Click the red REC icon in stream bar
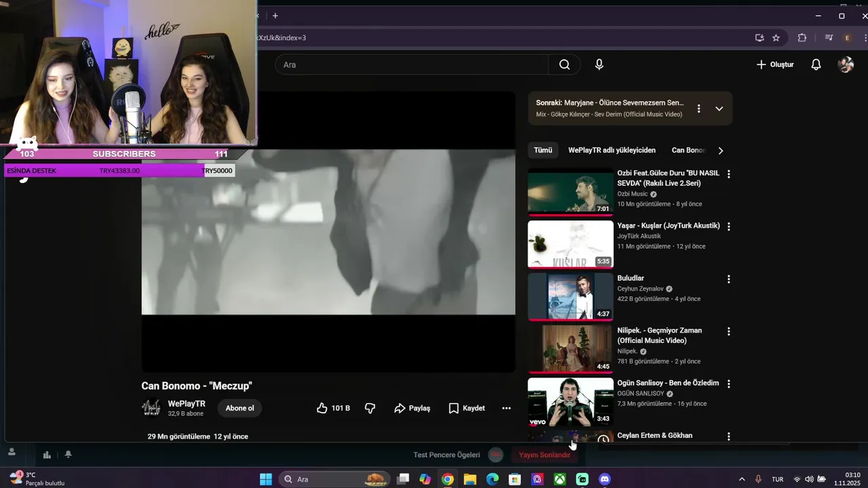This screenshot has height=488, width=868. click(496, 455)
